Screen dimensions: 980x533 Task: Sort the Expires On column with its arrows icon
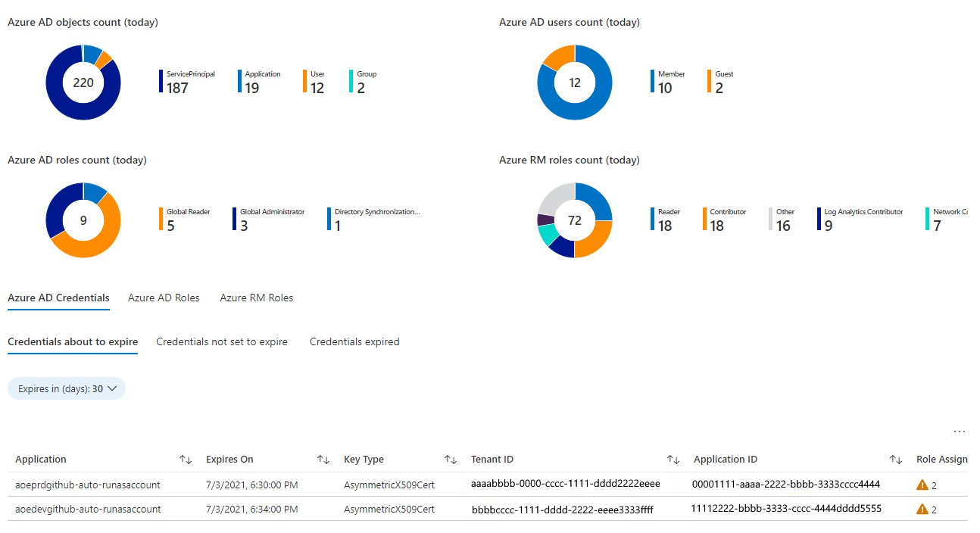323,459
